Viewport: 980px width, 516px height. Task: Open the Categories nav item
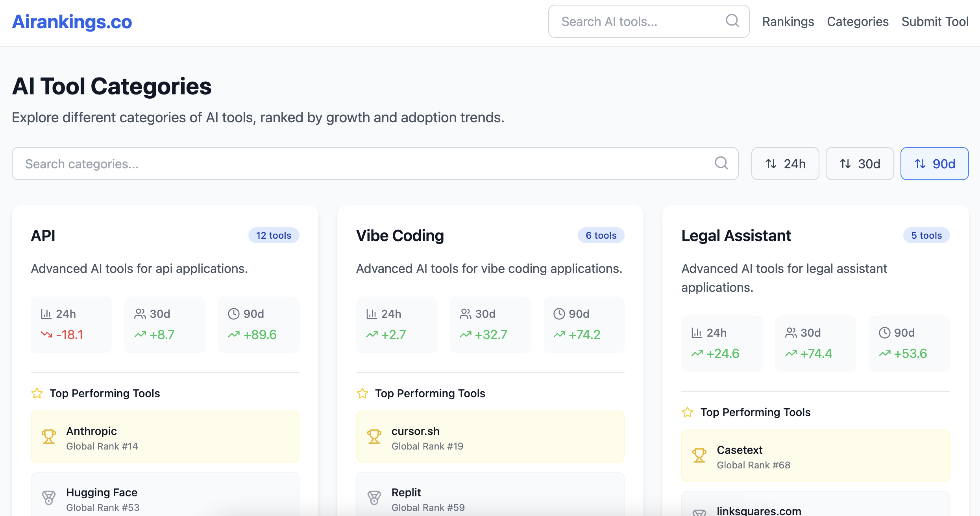(858, 22)
